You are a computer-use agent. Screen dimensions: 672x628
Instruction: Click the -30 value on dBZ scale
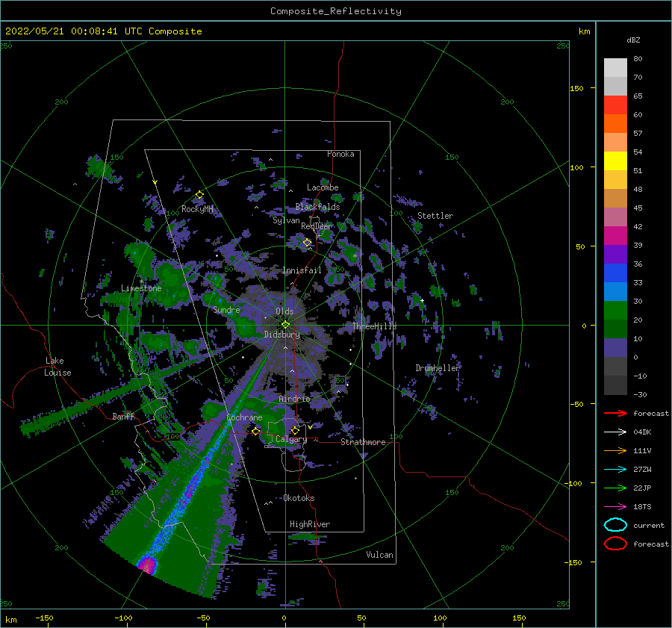[x=640, y=394]
